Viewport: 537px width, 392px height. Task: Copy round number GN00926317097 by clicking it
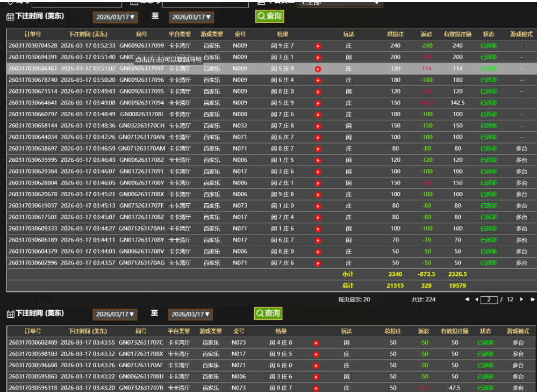coord(141,69)
